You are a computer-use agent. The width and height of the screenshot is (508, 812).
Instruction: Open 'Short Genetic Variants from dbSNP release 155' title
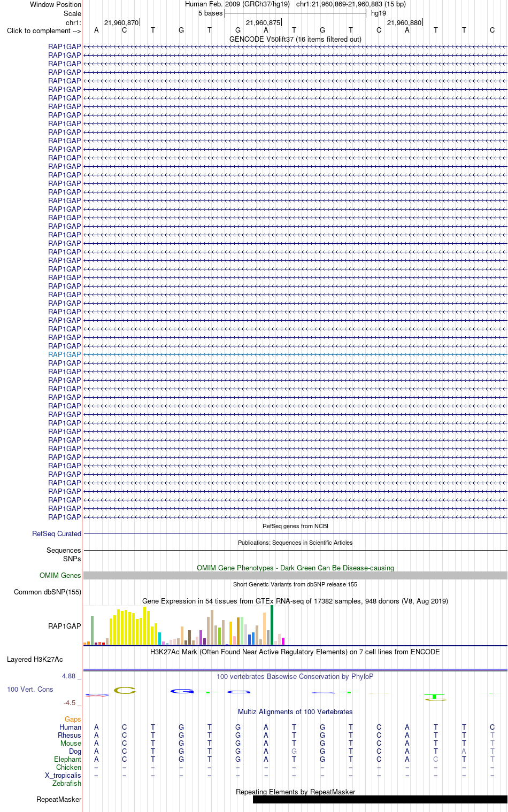click(295, 584)
